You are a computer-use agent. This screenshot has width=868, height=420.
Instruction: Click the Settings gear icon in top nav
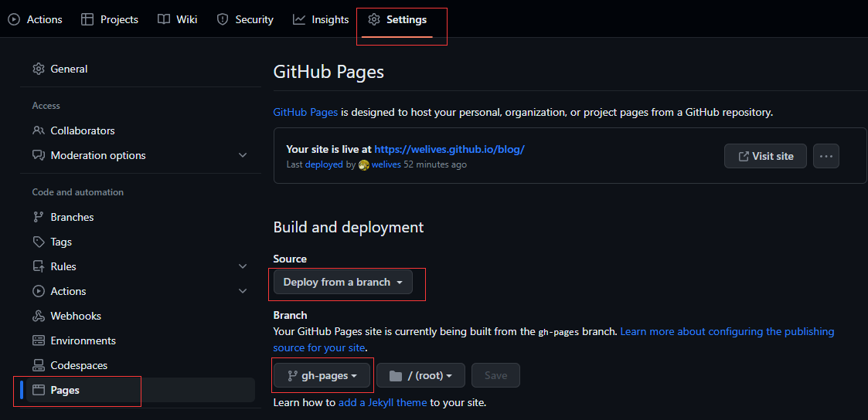pyautogui.click(x=374, y=19)
